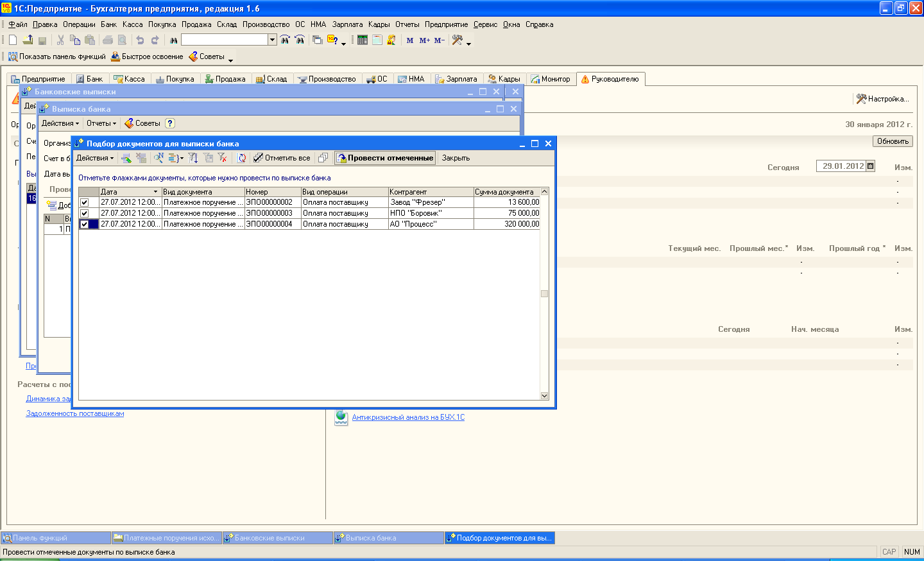924x561 pixels.
Task: Click Провести отмеченные button
Action: (x=385, y=158)
